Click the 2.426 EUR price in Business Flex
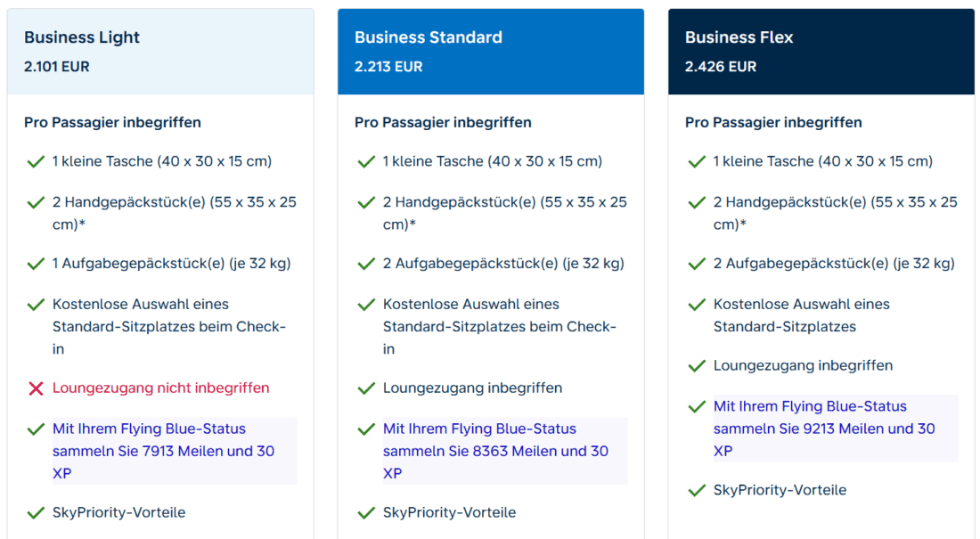 [x=721, y=67]
